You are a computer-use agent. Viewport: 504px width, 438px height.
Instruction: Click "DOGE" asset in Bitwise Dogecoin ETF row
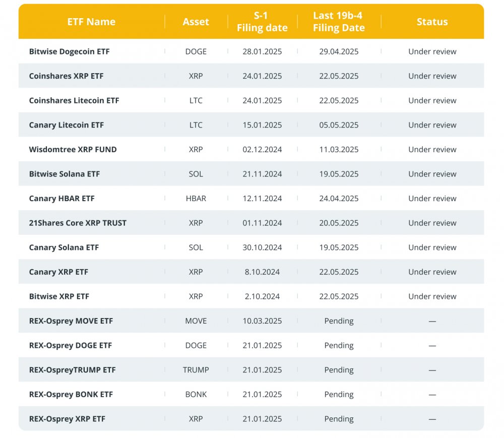tap(196, 51)
